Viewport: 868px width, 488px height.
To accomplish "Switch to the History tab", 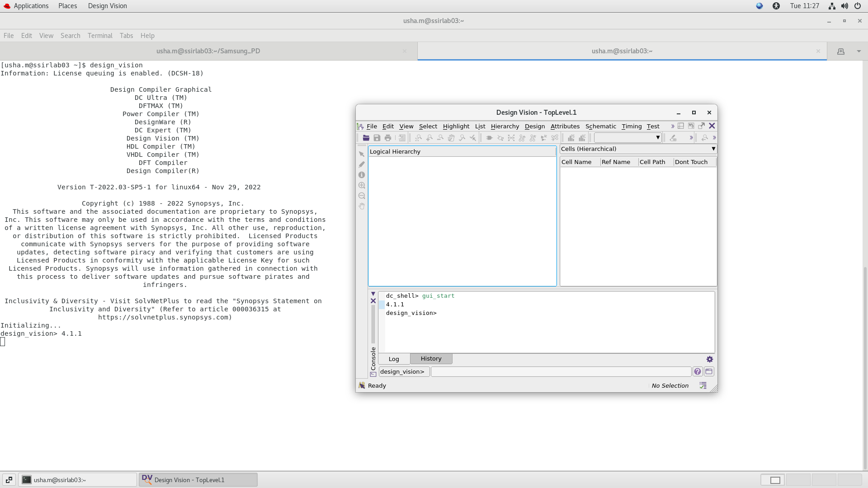I will coord(431,359).
